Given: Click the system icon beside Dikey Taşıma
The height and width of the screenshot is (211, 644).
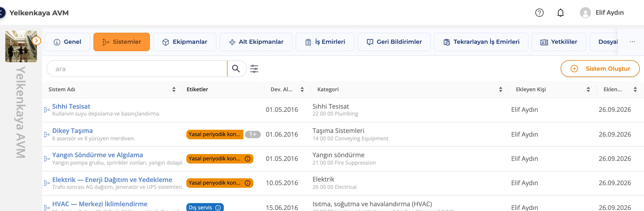Looking at the screenshot, I should pyautogui.click(x=47, y=135).
